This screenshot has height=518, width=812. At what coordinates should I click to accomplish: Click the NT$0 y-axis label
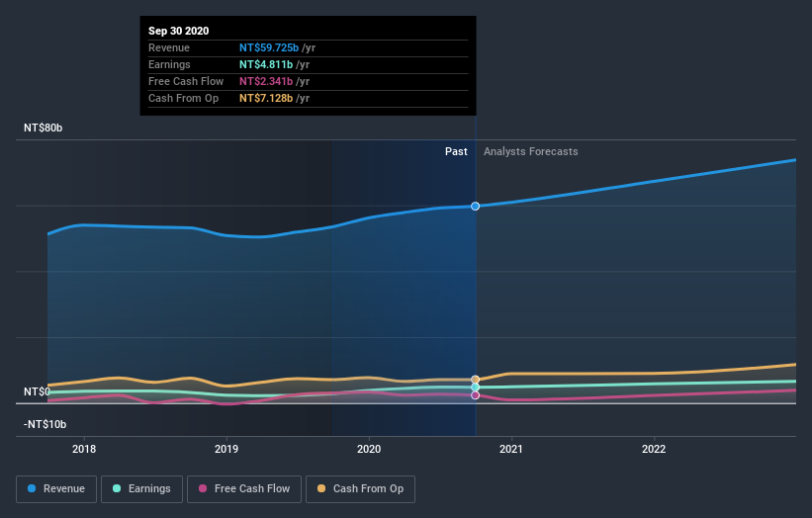[x=37, y=391]
